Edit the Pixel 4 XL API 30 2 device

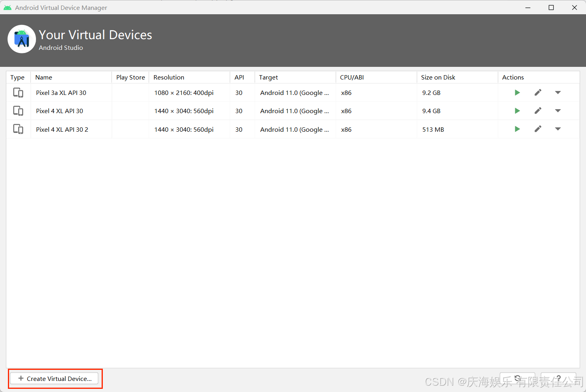click(x=538, y=129)
